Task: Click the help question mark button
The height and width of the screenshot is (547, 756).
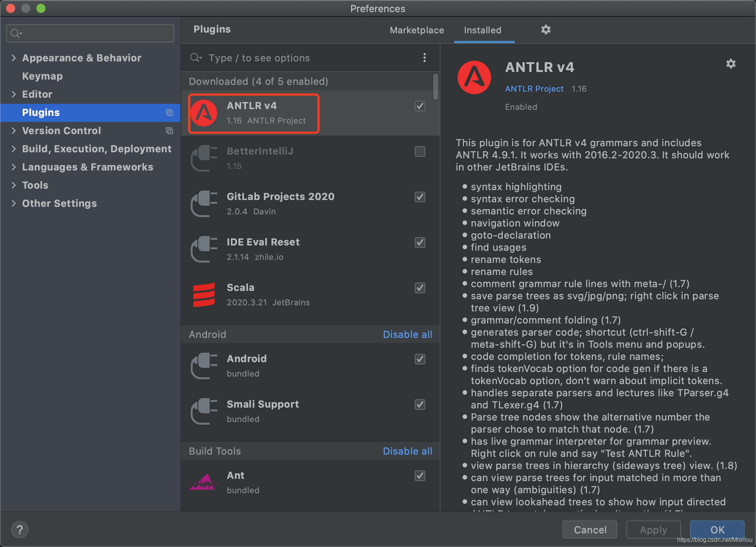Action: pyautogui.click(x=20, y=530)
